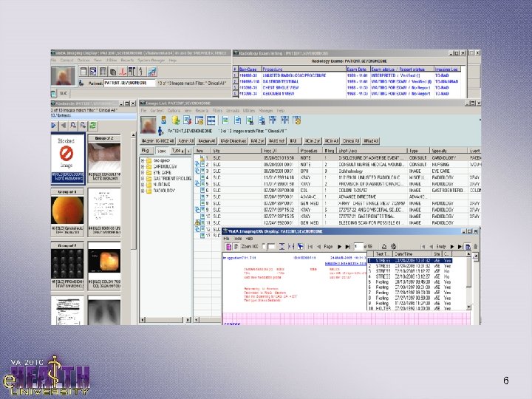
Task: Expand the EYE CARE folder in the tree
Action: (x=143, y=173)
